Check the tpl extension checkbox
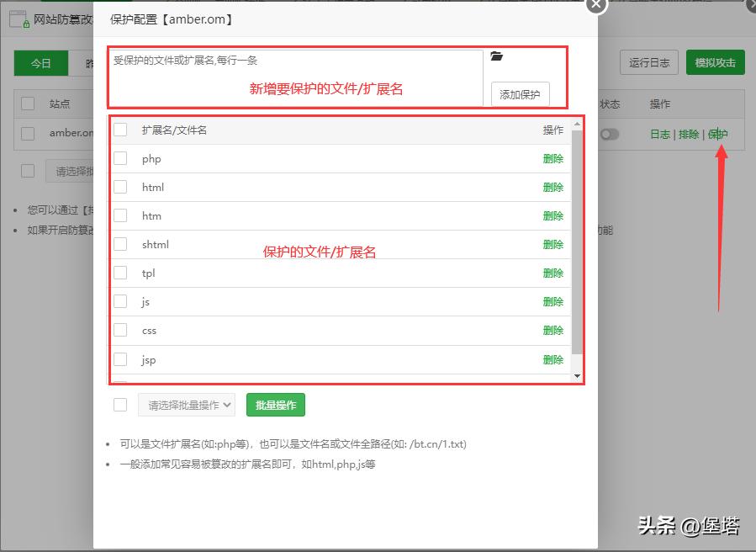The width and height of the screenshot is (756, 552). pyautogui.click(x=119, y=273)
